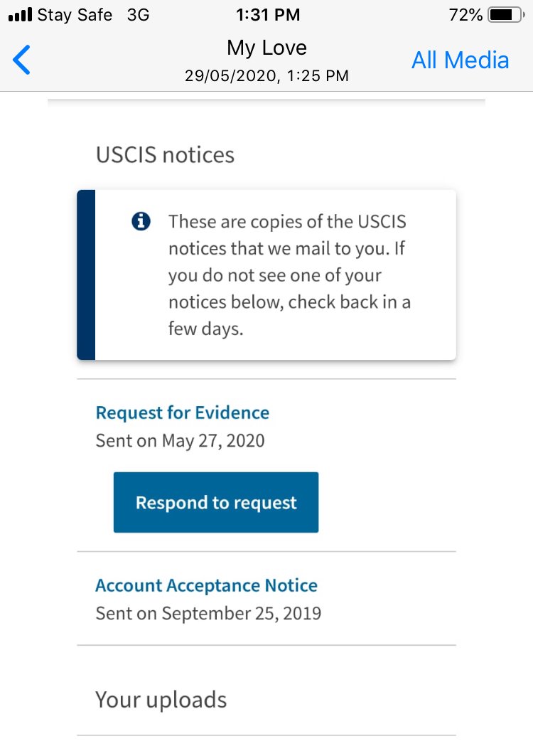Click the Respond to request button
533x756 pixels.
[x=216, y=502]
